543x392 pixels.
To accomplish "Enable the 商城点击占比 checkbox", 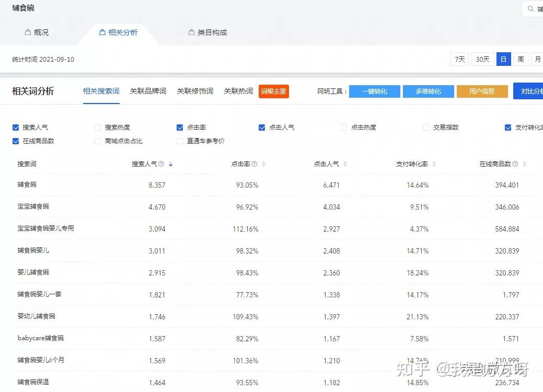I will coord(98,141).
